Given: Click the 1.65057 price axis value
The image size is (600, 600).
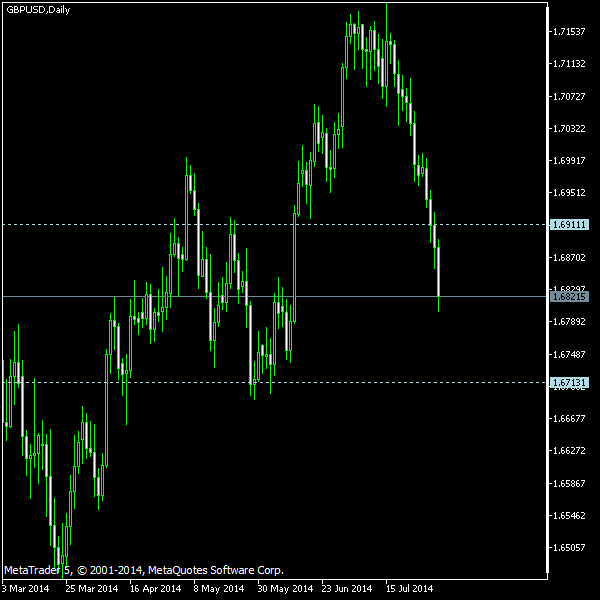Looking at the screenshot, I should (x=569, y=548).
